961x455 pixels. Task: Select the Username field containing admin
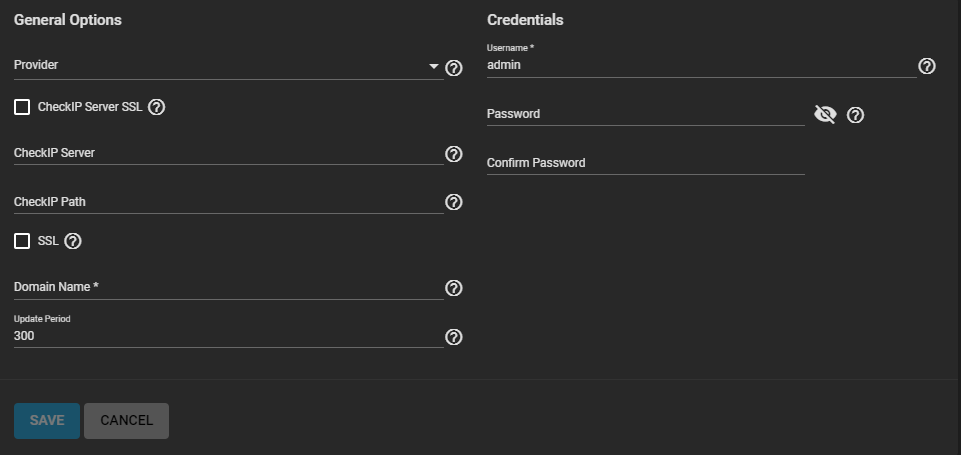(702, 65)
